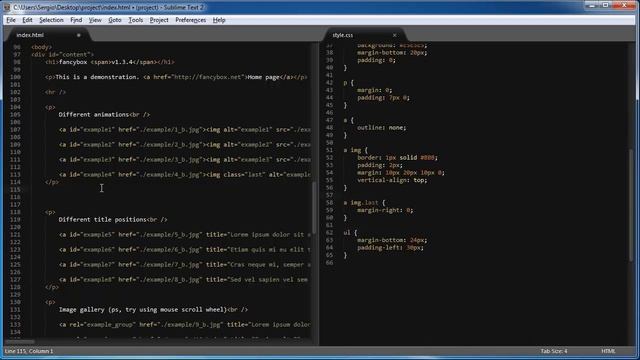This screenshot has height=360, width=640.
Task: Click the fancybox h1 heading line
Action: coord(109,62)
